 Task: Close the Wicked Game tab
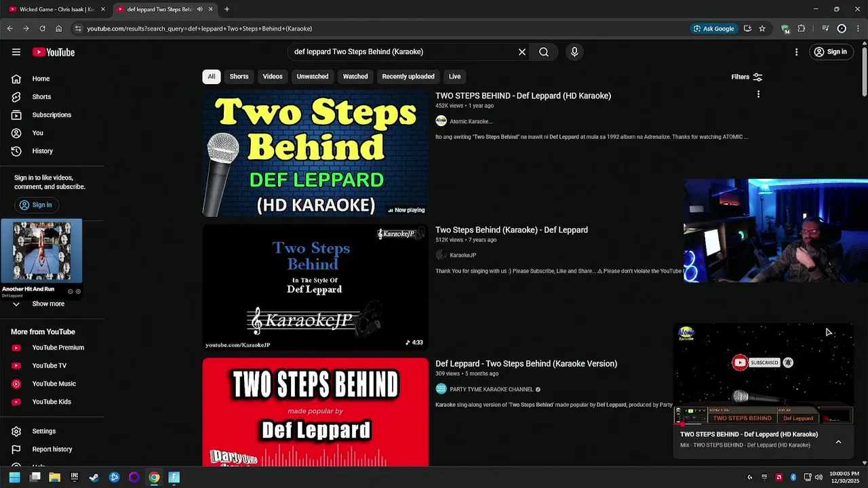pyautogui.click(x=103, y=9)
